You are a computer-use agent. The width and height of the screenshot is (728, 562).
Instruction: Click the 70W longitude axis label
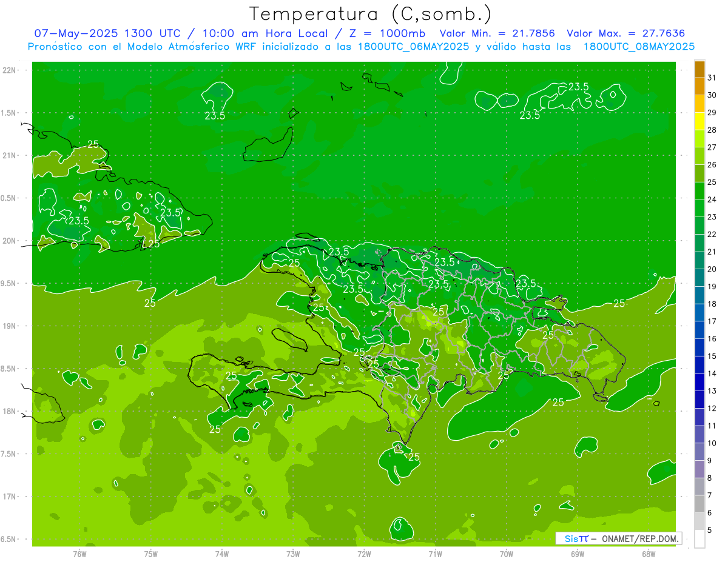coord(507,554)
